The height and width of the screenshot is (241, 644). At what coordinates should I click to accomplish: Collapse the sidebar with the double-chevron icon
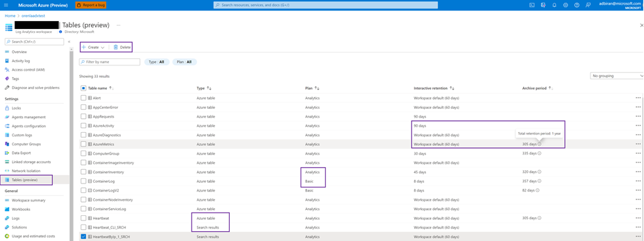(x=69, y=42)
